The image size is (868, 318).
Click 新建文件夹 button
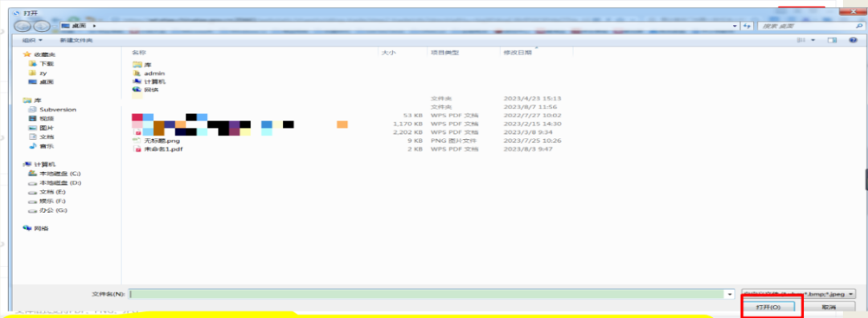76,40
